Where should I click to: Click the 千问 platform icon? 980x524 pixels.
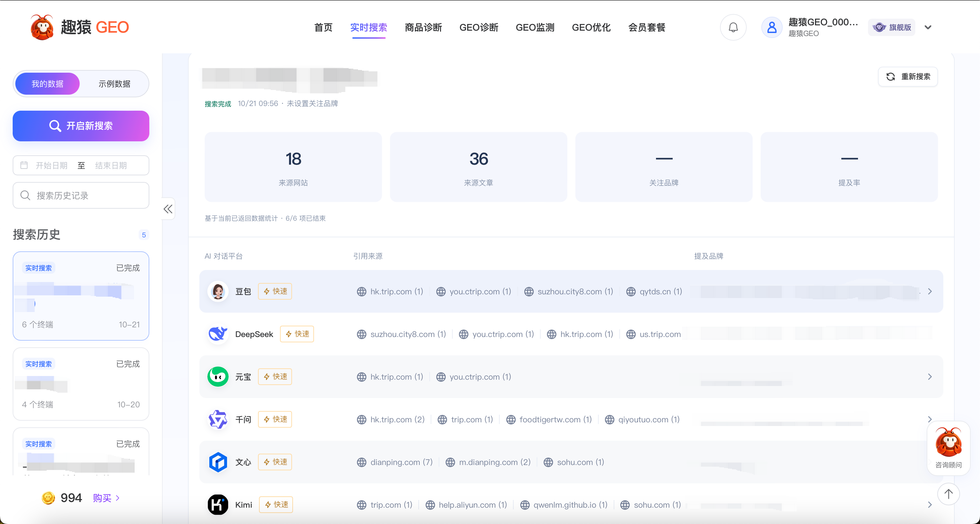click(218, 419)
